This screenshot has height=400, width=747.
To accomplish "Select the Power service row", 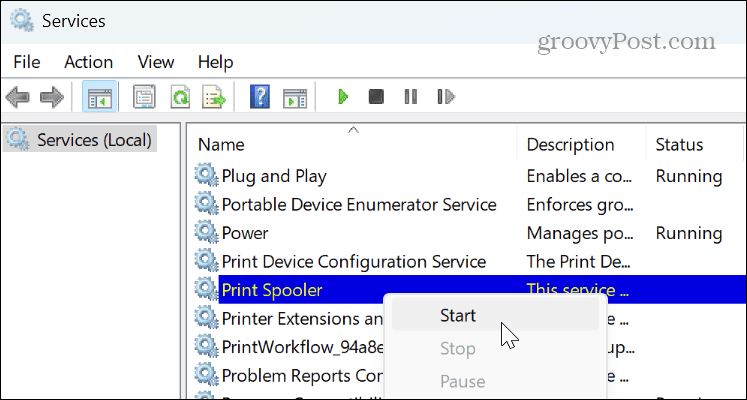I will pos(245,233).
